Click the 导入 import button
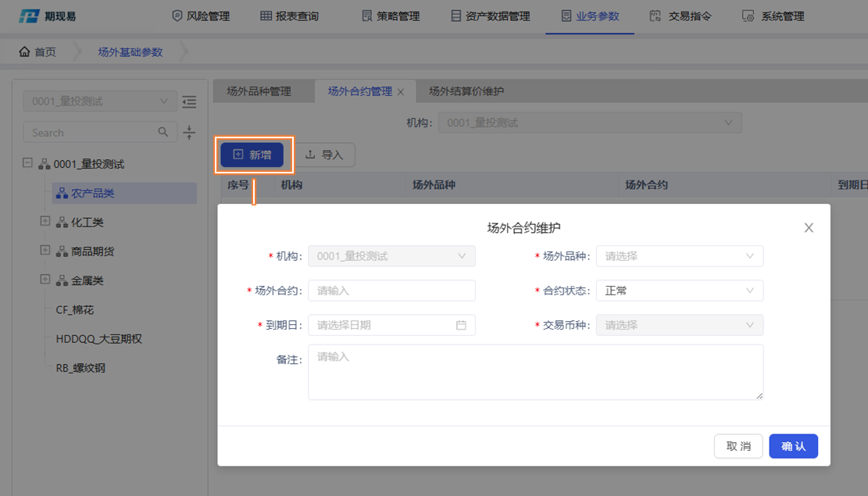 [324, 155]
